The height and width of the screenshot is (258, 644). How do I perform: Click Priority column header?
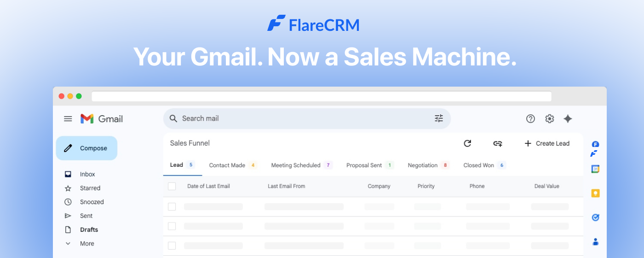point(426,186)
